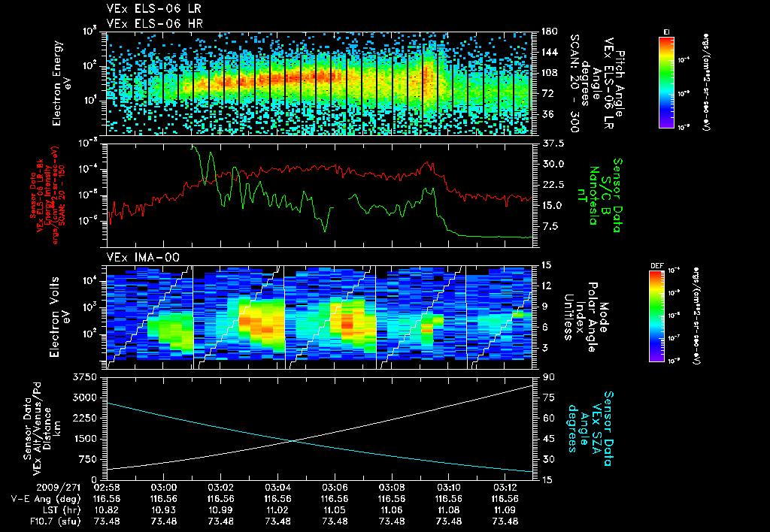Click the '144' pitch angle tick
Viewport: 770px width, 532px height.
[550, 52]
